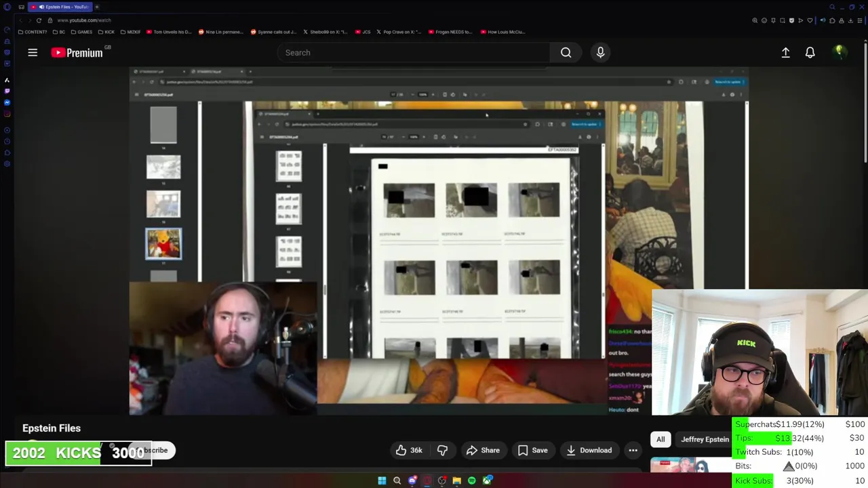The width and height of the screenshot is (868, 488).
Task: Open the 'Tom Unveils his D...' bookmark
Action: pos(169,32)
